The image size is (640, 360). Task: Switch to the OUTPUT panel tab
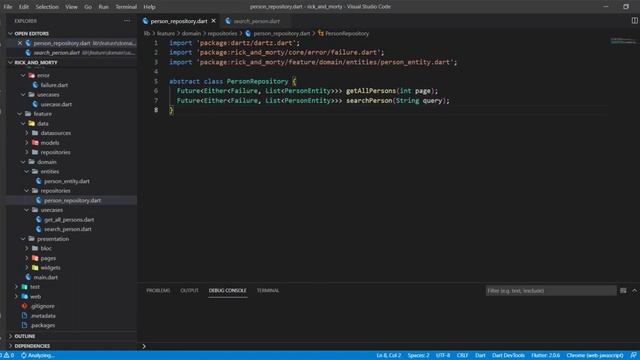[189, 290]
